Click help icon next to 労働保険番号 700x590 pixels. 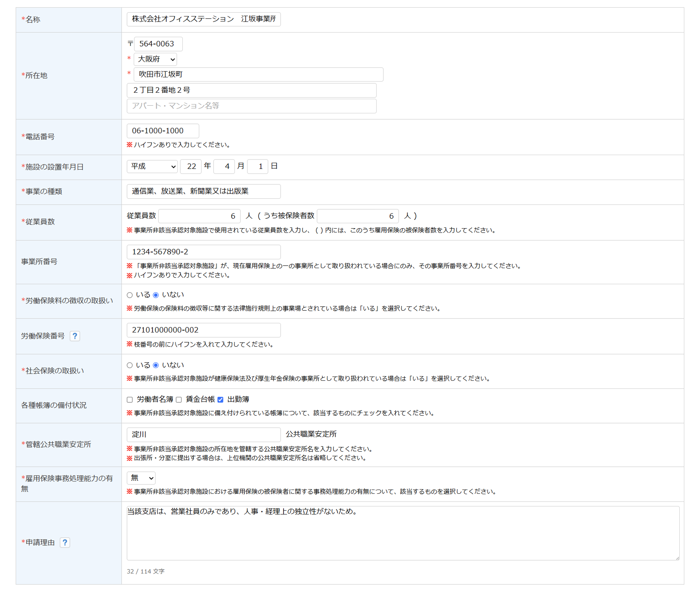(x=75, y=336)
